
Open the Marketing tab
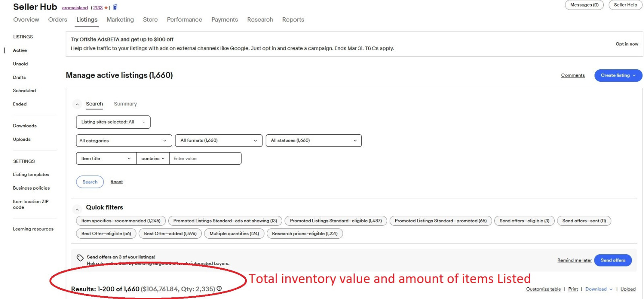point(120,20)
